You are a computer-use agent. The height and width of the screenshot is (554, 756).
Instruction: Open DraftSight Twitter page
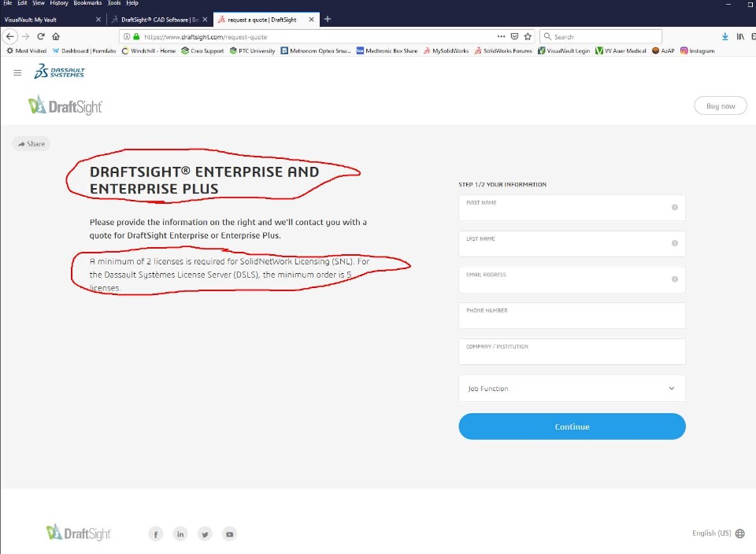point(205,534)
